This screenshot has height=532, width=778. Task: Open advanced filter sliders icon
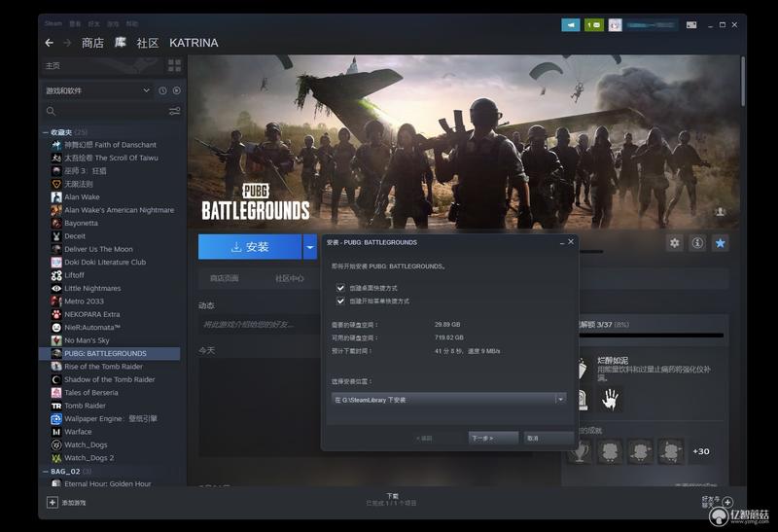click(174, 111)
